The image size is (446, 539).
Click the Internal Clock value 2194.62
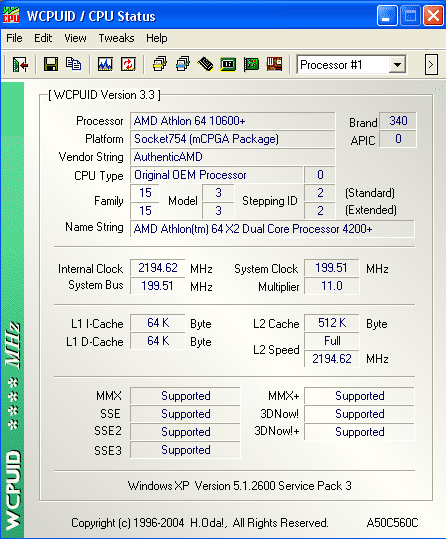click(x=157, y=268)
